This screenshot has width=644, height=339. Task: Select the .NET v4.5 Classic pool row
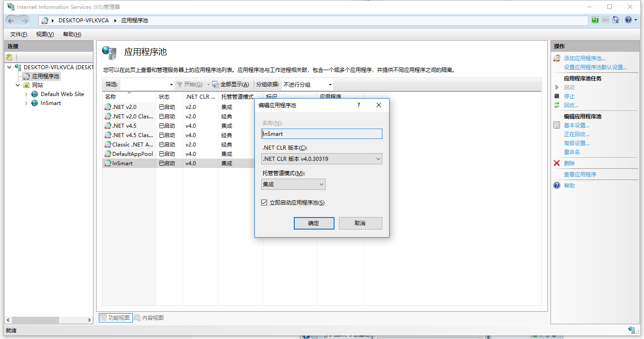click(179, 135)
